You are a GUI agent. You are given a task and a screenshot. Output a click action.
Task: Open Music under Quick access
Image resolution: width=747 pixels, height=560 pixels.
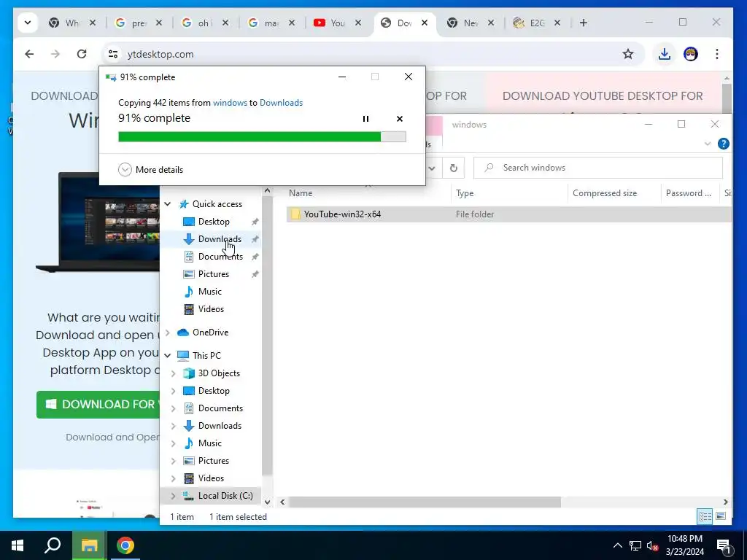[209, 292]
